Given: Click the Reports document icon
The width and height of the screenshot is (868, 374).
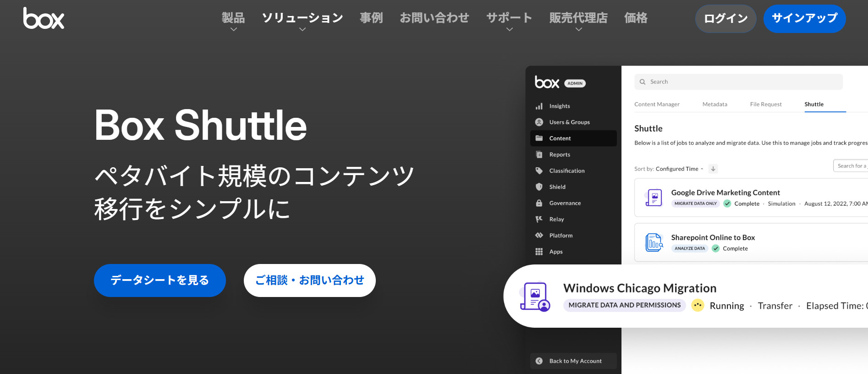Looking at the screenshot, I should (x=539, y=154).
